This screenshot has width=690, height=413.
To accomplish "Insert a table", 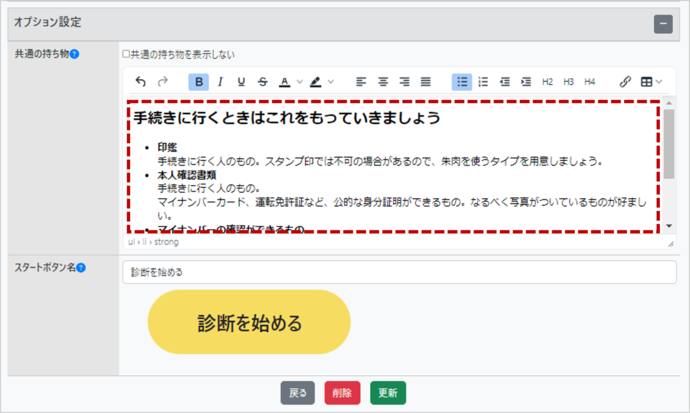I will (x=646, y=82).
